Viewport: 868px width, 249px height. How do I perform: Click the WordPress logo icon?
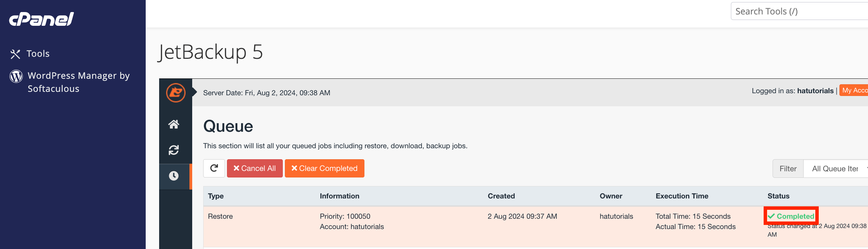pos(16,76)
